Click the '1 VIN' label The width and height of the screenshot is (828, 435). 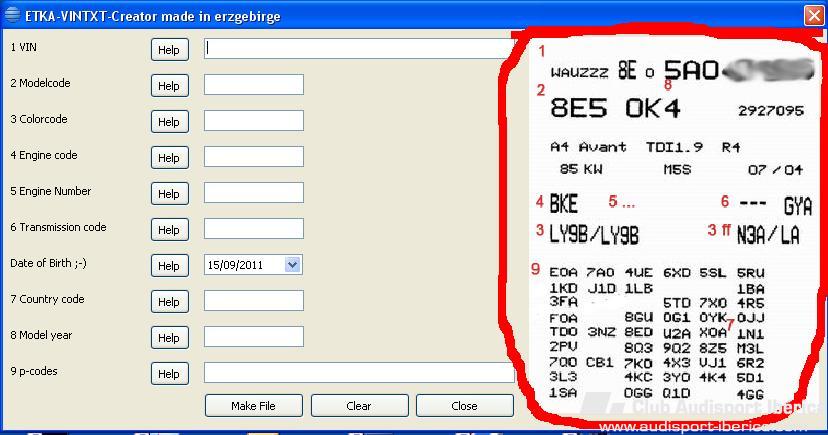[x=23, y=47]
